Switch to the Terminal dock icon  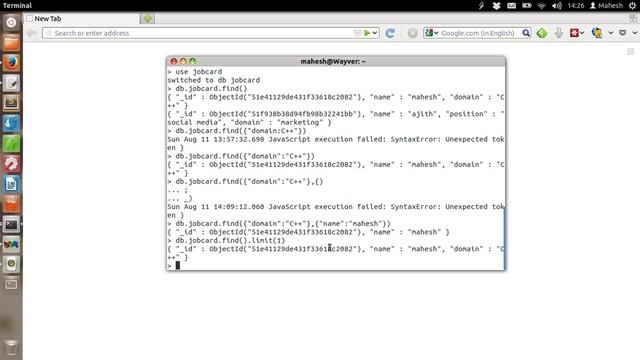(11, 224)
